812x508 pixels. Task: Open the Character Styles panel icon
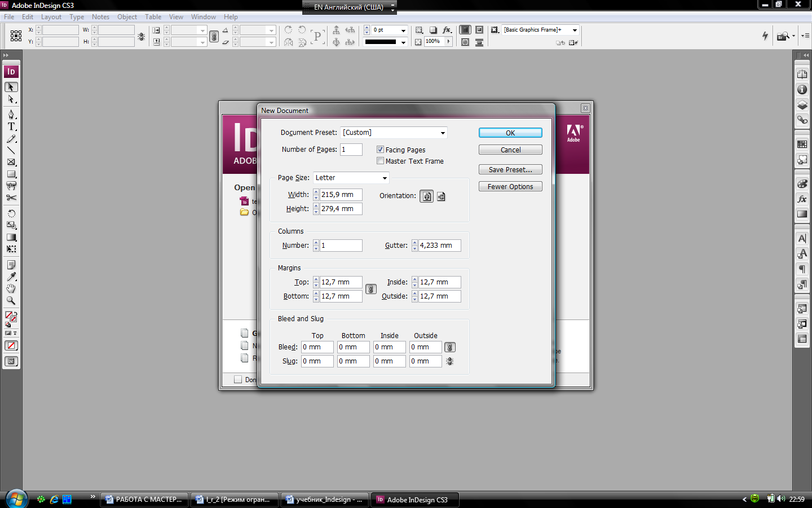pyautogui.click(x=802, y=254)
